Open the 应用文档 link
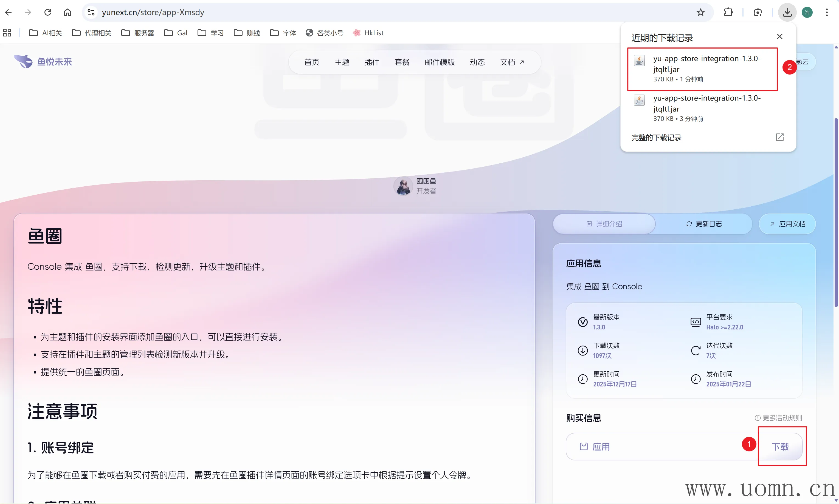The width and height of the screenshot is (839, 504). tap(787, 224)
